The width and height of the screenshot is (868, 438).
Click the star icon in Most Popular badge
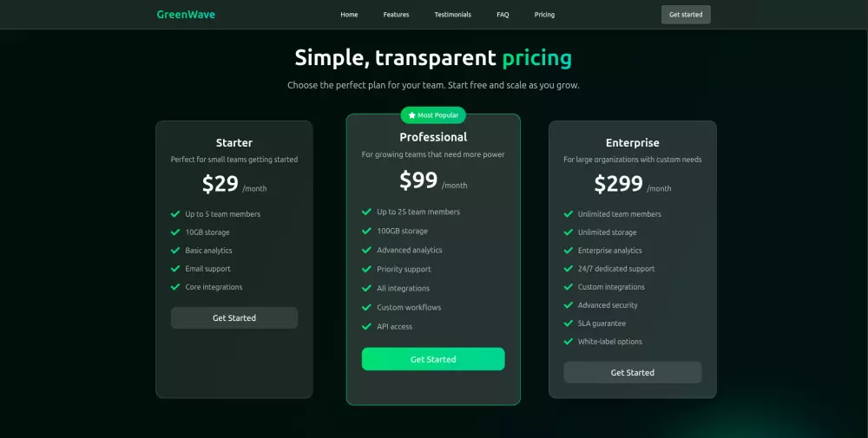(412, 115)
